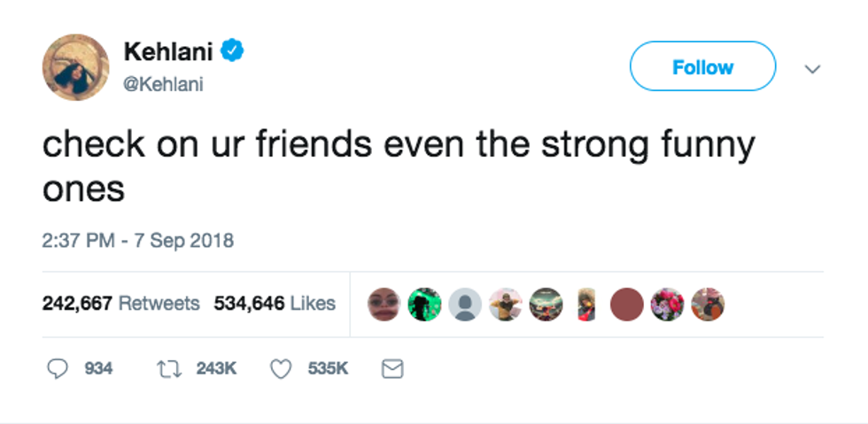Select the solid maroon circle liker avatar
The height and width of the screenshot is (424, 868).
click(626, 305)
